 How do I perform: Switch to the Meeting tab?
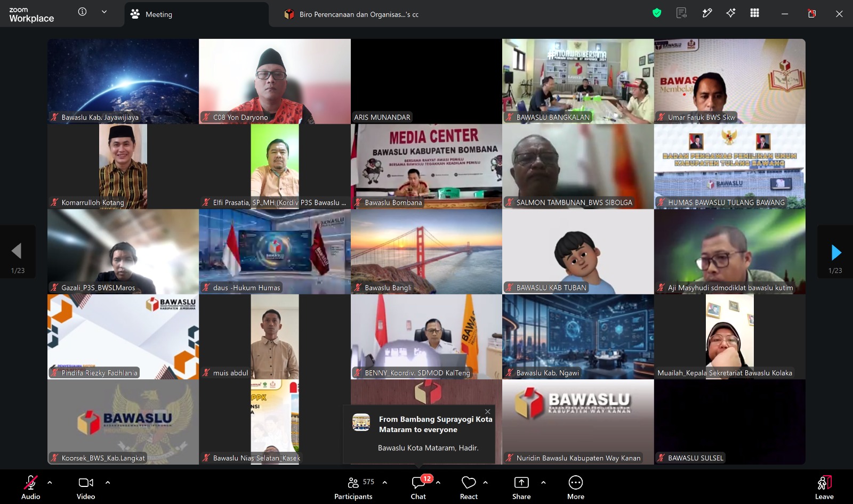pyautogui.click(x=196, y=14)
